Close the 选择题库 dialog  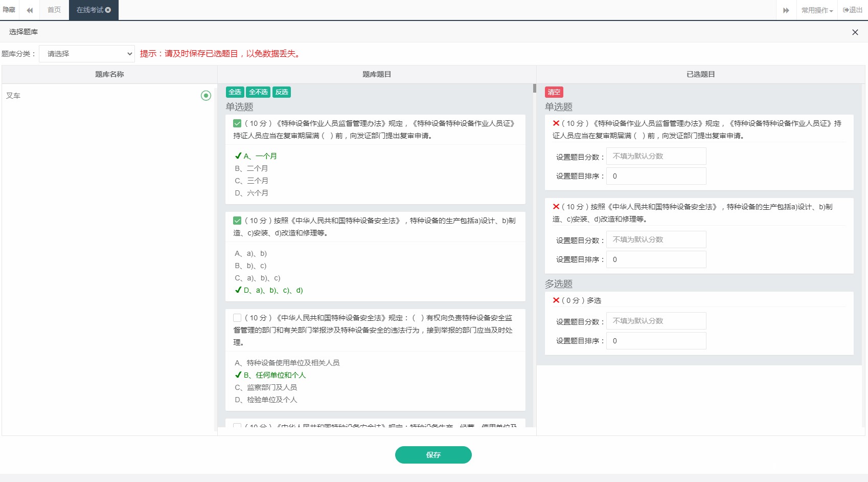tap(855, 32)
